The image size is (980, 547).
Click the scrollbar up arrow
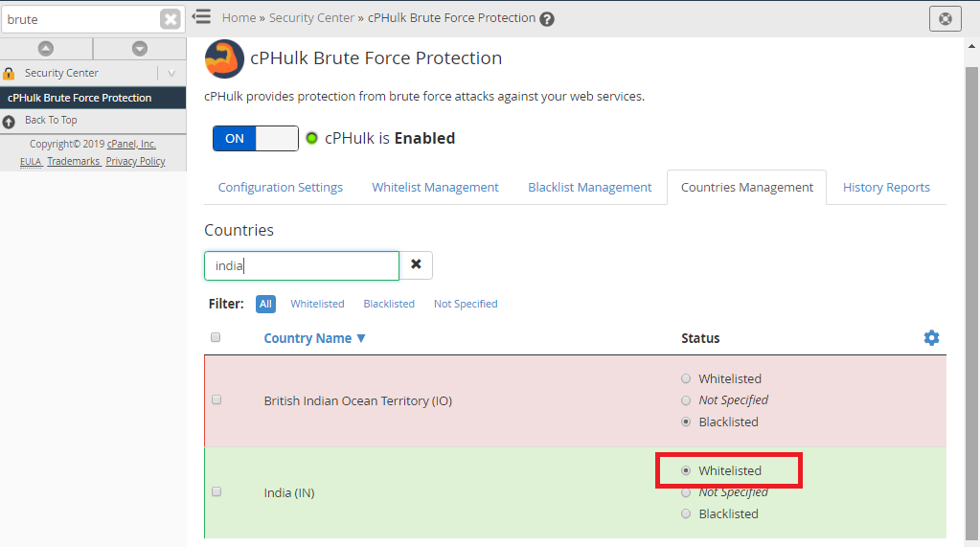971,46
